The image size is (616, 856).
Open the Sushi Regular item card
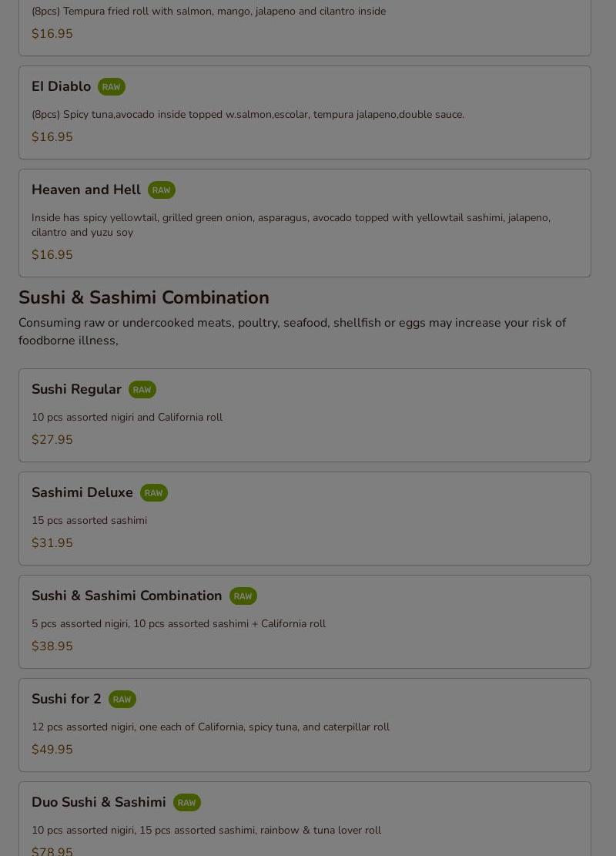click(305, 415)
